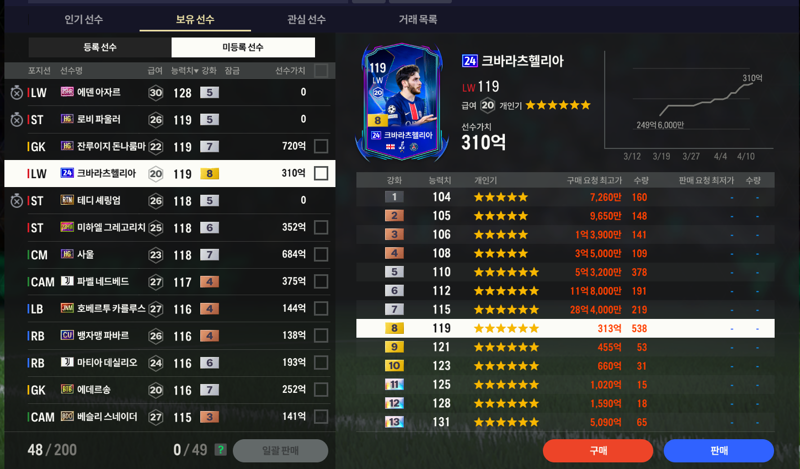Open the 등록 선수 sub-tab
This screenshot has width=800, height=469.
pos(100,47)
